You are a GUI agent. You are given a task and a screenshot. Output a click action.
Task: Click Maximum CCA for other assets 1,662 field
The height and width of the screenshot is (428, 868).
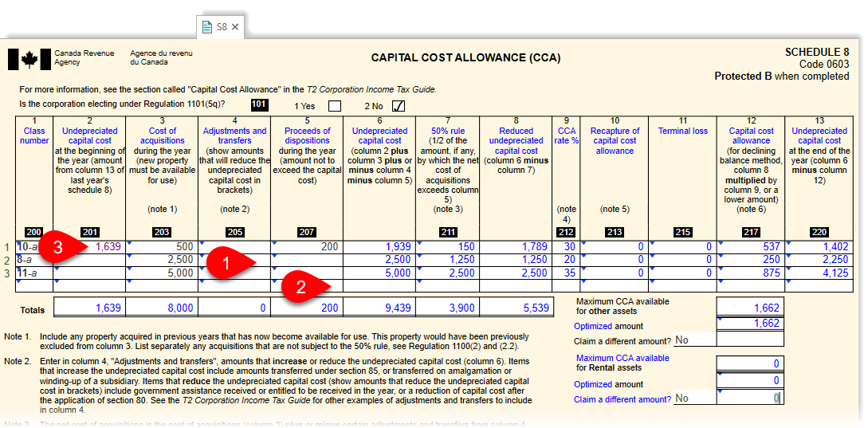(751, 308)
